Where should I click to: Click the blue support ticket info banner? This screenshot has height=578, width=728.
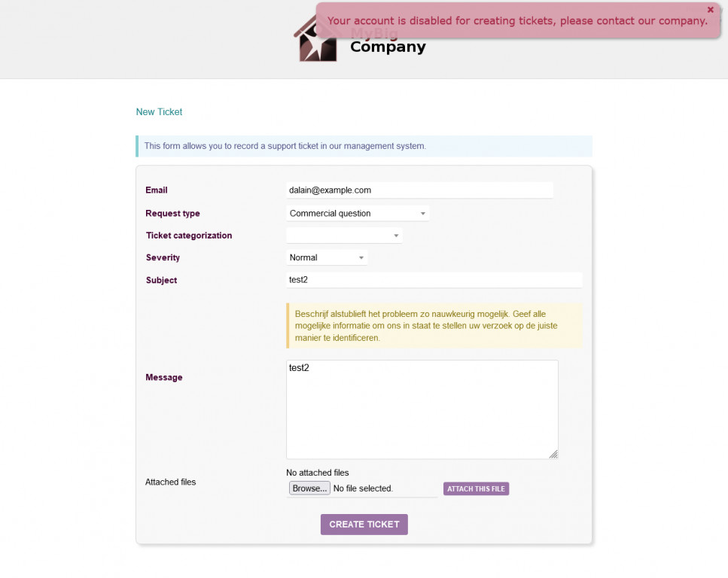pyautogui.click(x=364, y=146)
